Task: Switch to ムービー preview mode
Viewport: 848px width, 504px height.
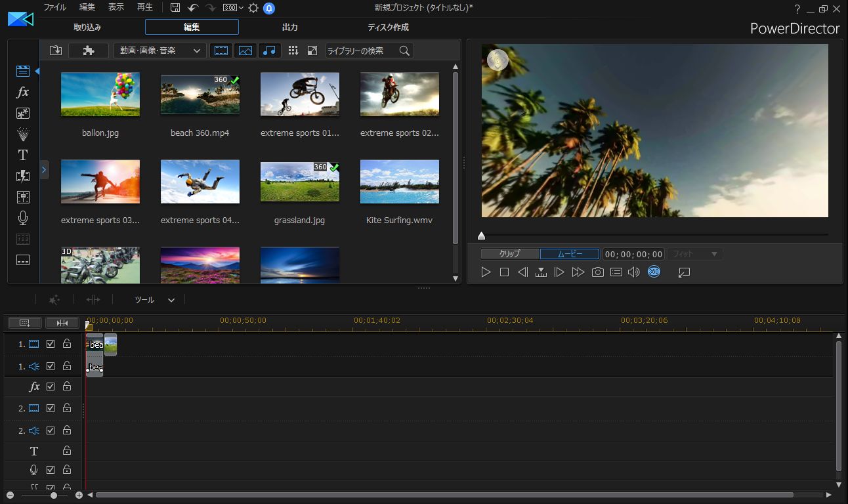Action: point(569,254)
